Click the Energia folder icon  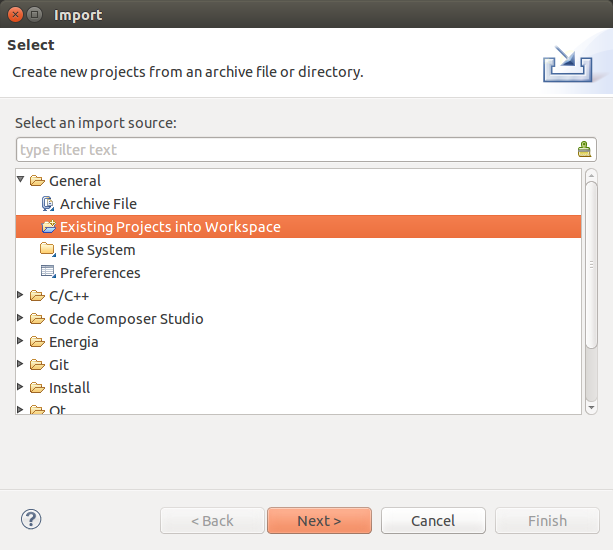pyautogui.click(x=37, y=342)
